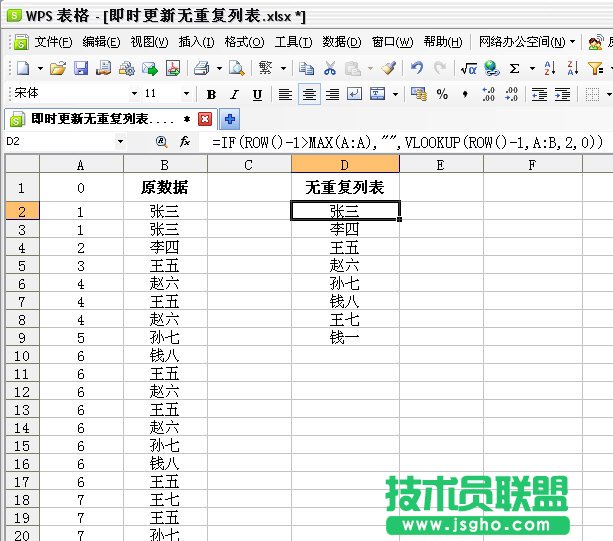Sort descending Z to A
This screenshot has height=541, width=613.
pos(573,69)
